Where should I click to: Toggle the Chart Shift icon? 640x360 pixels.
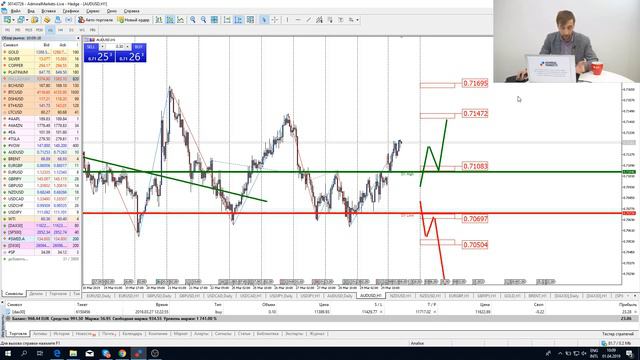coord(238,20)
